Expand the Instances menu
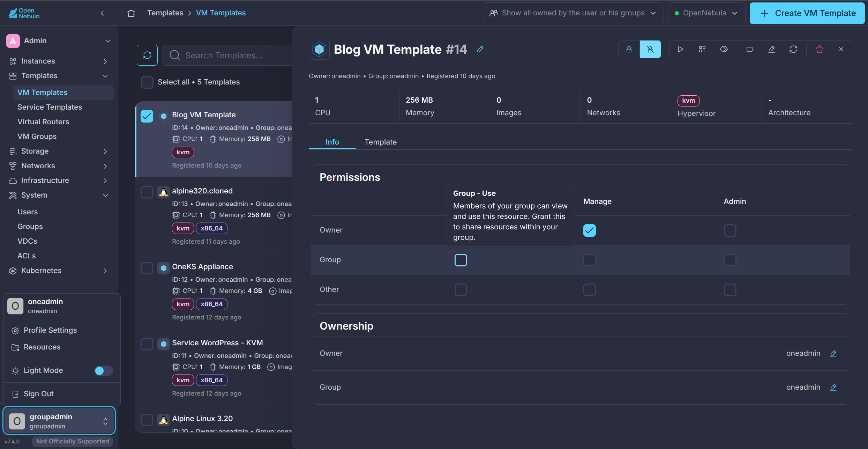This screenshot has width=868, height=449. click(x=59, y=61)
